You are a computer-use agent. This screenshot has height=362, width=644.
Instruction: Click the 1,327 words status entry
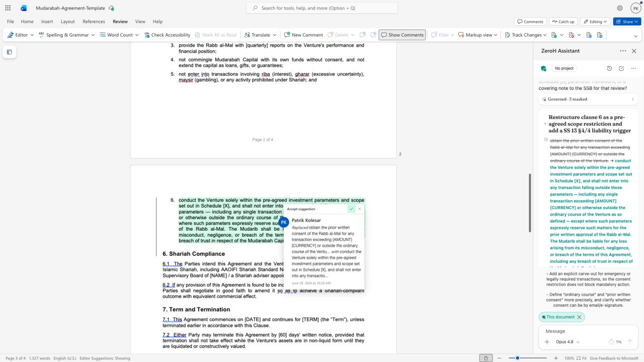click(40, 358)
